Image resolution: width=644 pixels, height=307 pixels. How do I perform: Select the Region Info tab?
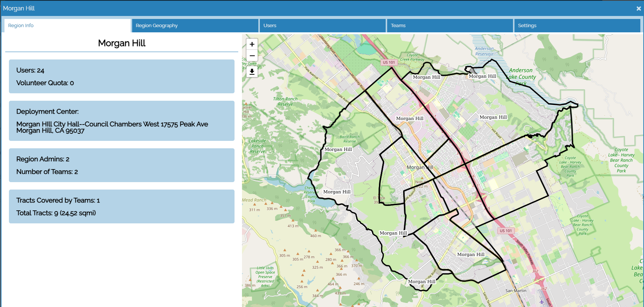[x=67, y=26]
